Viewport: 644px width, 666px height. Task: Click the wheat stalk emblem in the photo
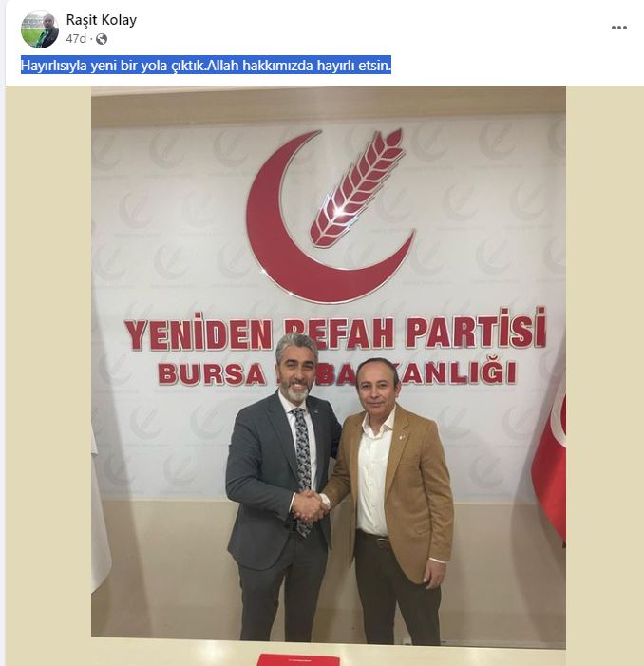click(356, 187)
